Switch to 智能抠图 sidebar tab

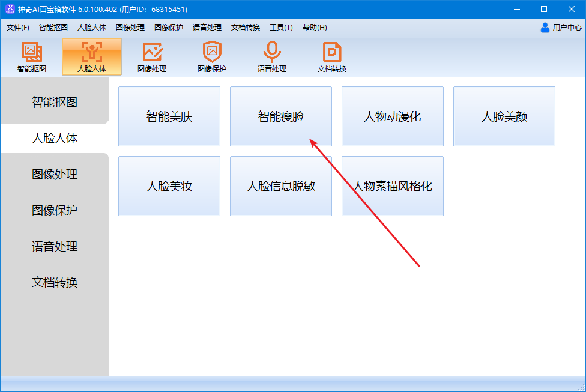(x=55, y=102)
